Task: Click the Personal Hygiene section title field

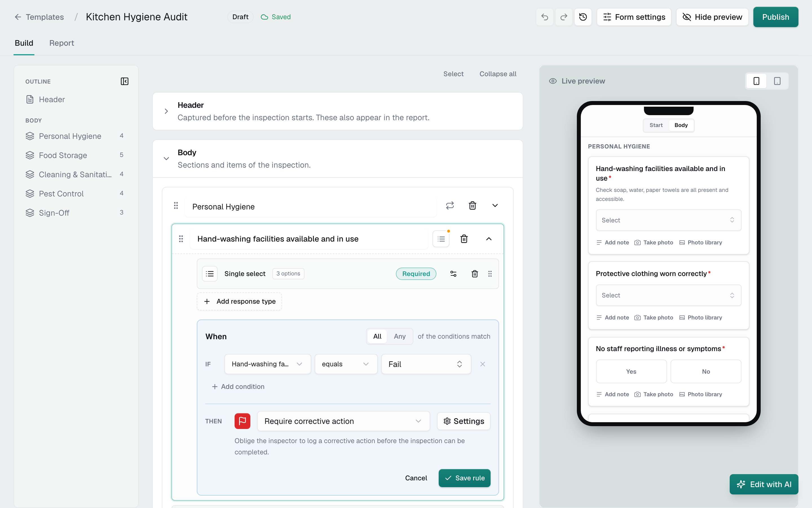Action: click(310, 207)
